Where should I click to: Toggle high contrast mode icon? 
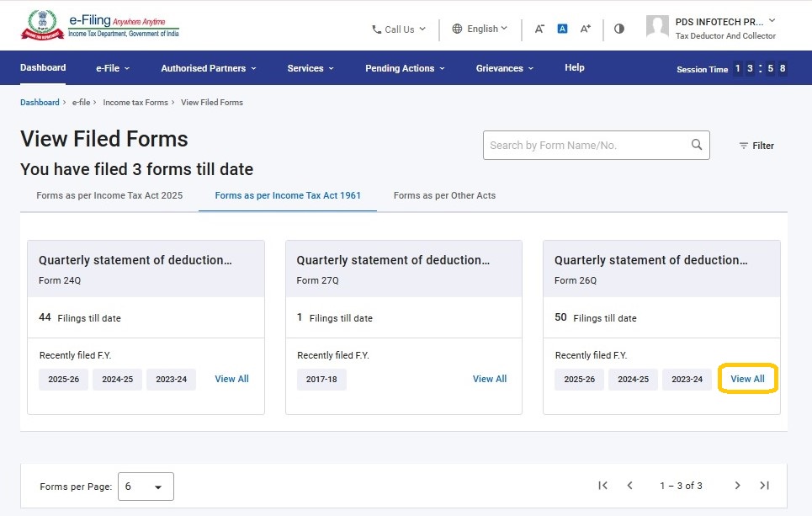coord(618,29)
